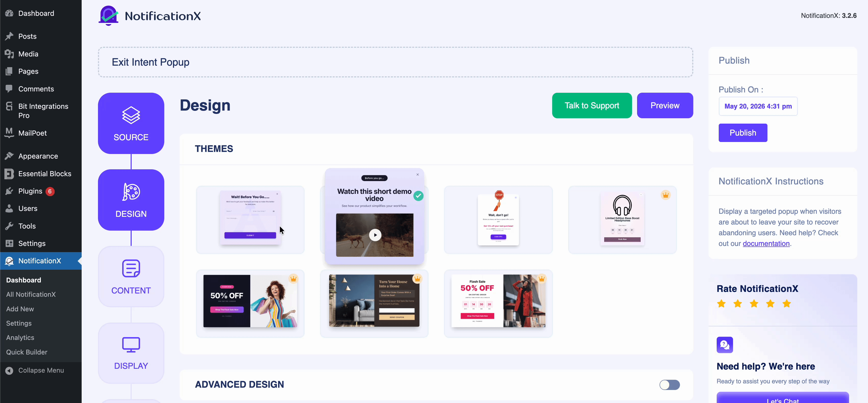Screen dimensions: 868x403
Task: Click the Source layers stack icon
Action: pyautogui.click(x=131, y=115)
